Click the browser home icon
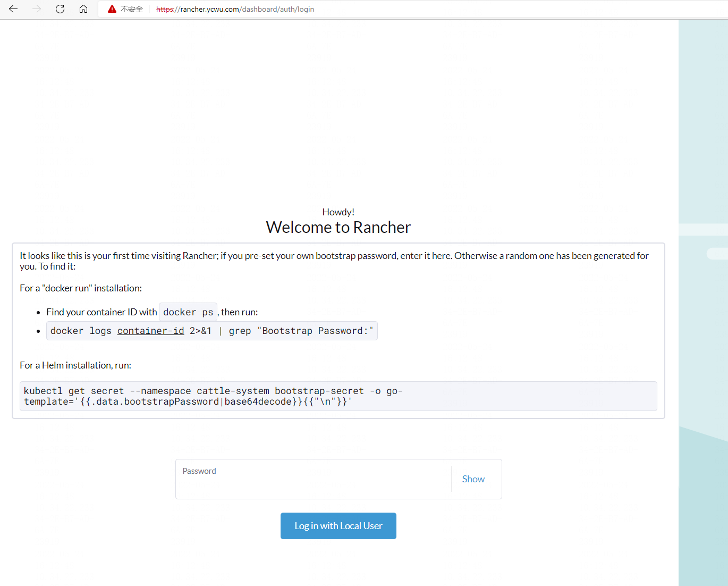 (83, 9)
